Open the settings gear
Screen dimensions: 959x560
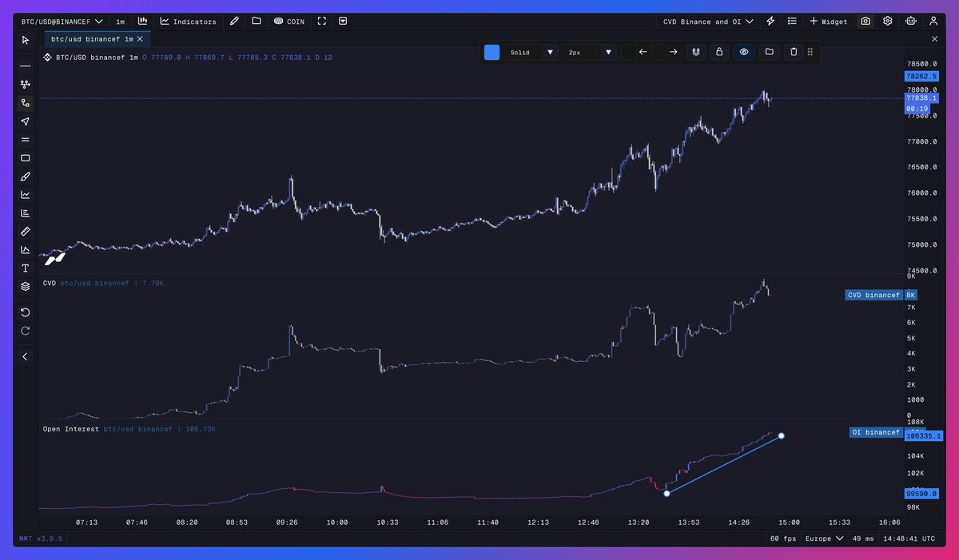click(x=888, y=22)
